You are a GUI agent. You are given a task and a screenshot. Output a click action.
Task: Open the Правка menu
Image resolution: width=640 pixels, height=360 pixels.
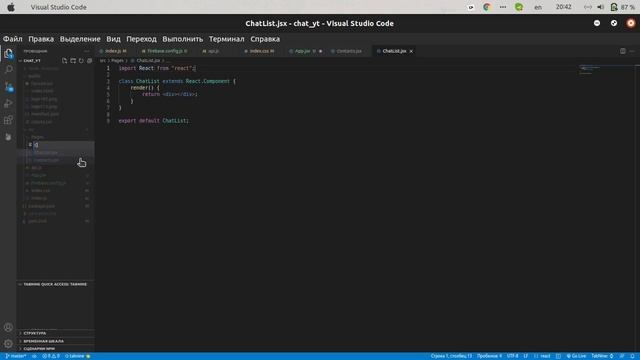[x=41, y=39]
